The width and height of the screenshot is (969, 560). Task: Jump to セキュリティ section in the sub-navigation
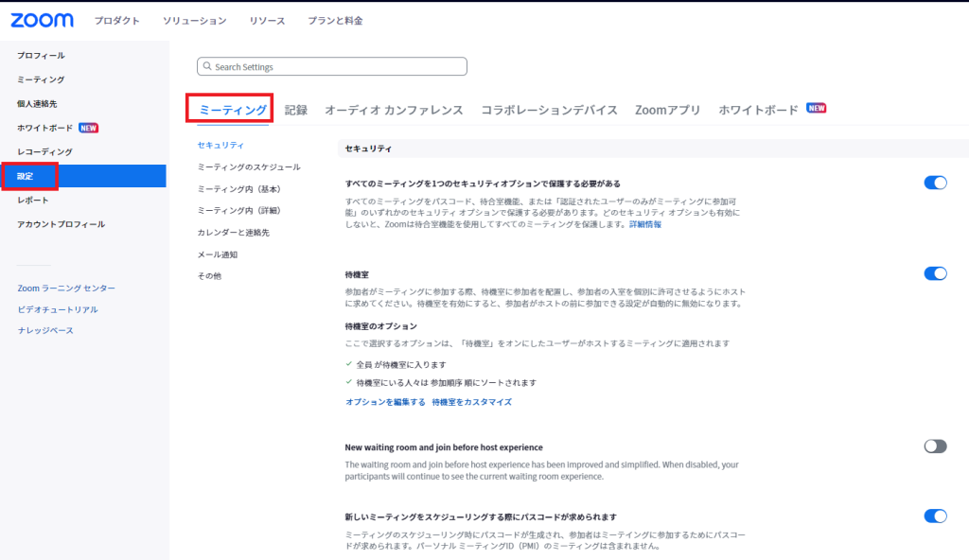click(x=220, y=146)
